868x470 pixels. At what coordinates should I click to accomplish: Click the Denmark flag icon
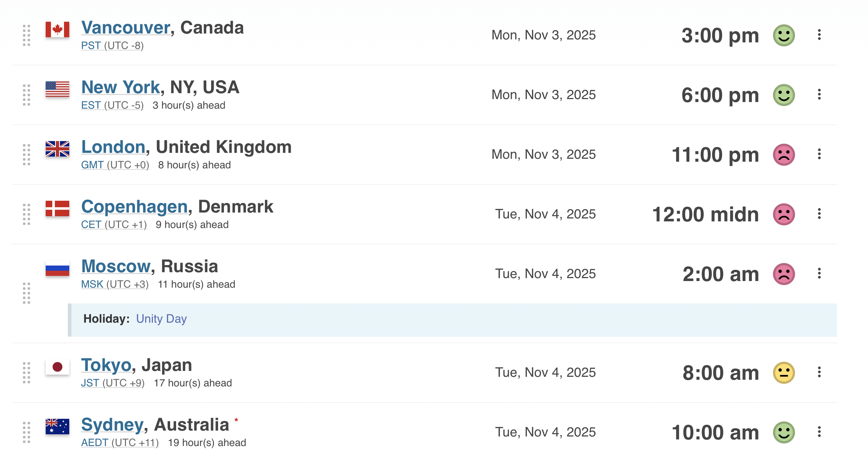point(57,208)
